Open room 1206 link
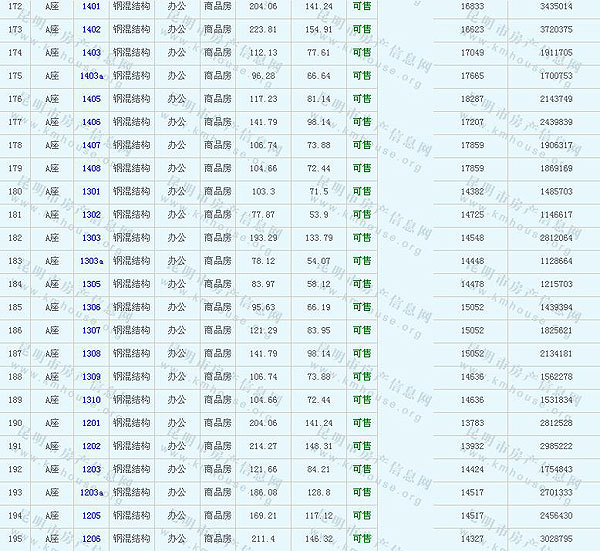The image size is (600, 551). pyautogui.click(x=91, y=539)
